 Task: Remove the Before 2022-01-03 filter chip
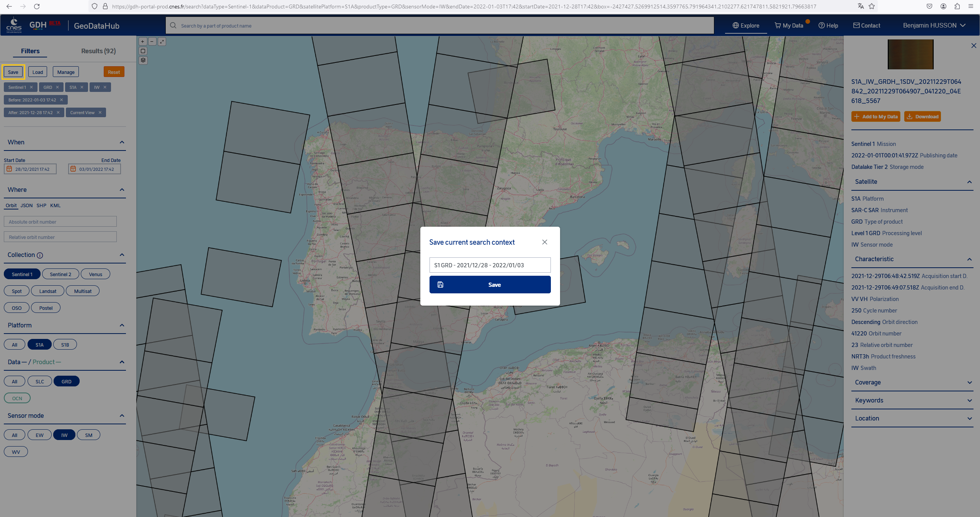61,100
